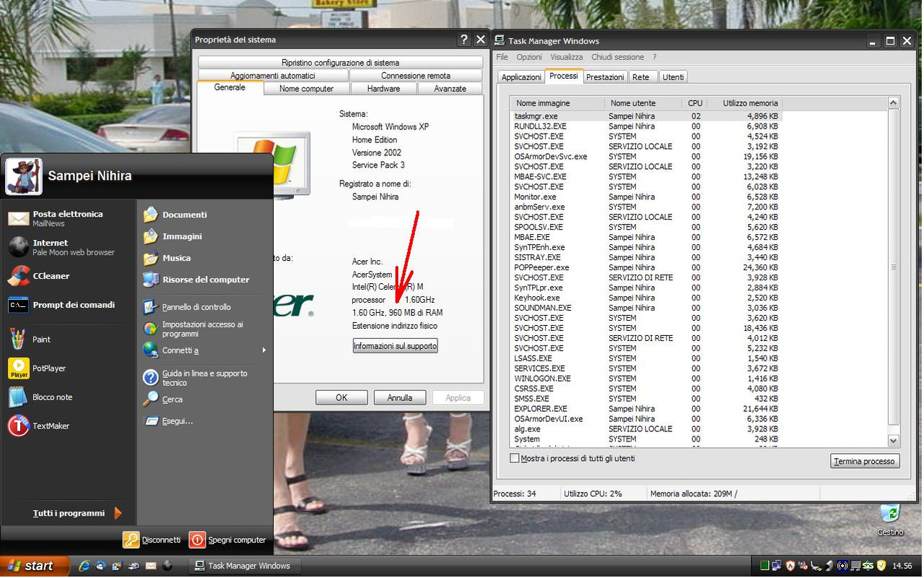Open the File menu in Task Manager
Image resolution: width=924 pixels, height=578 pixels.
tap(502, 57)
